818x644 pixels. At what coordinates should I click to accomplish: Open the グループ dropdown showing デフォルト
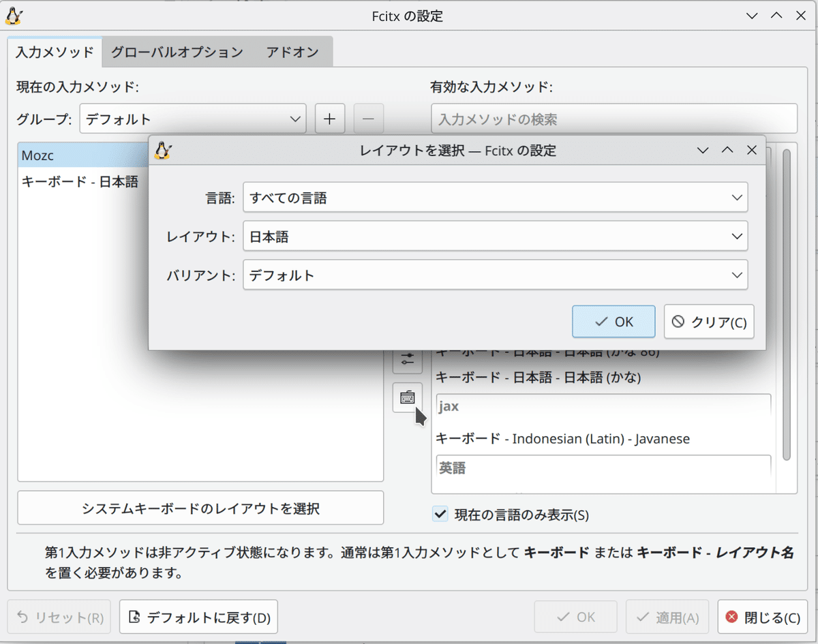pos(193,119)
